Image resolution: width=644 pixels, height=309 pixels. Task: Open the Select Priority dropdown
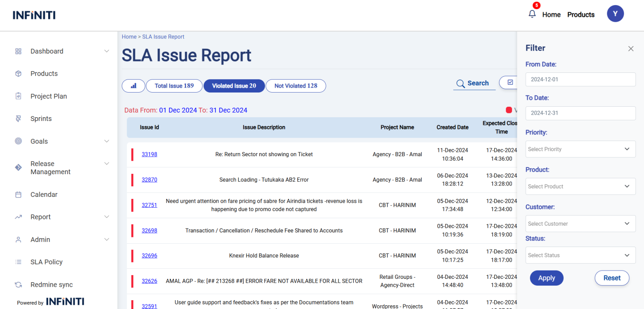(580, 149)
